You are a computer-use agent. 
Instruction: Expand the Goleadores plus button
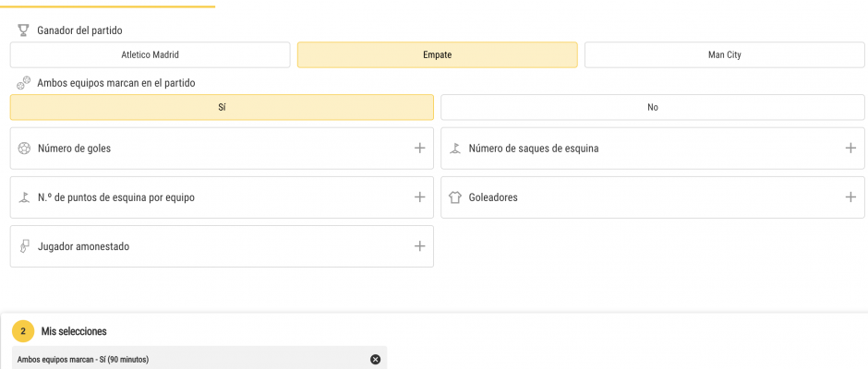(x=850, y=196)
